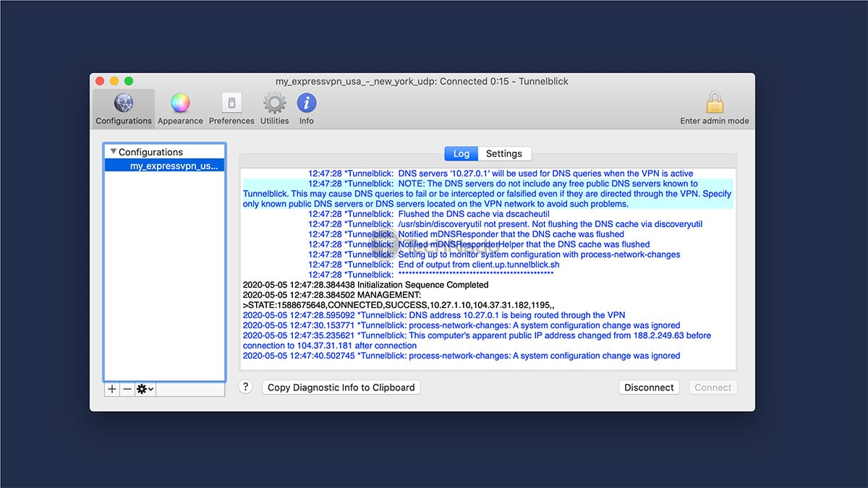The width and height of the screenshot is (868, 488).
Task: Open the Utilities gear pane
Action: 275,108
